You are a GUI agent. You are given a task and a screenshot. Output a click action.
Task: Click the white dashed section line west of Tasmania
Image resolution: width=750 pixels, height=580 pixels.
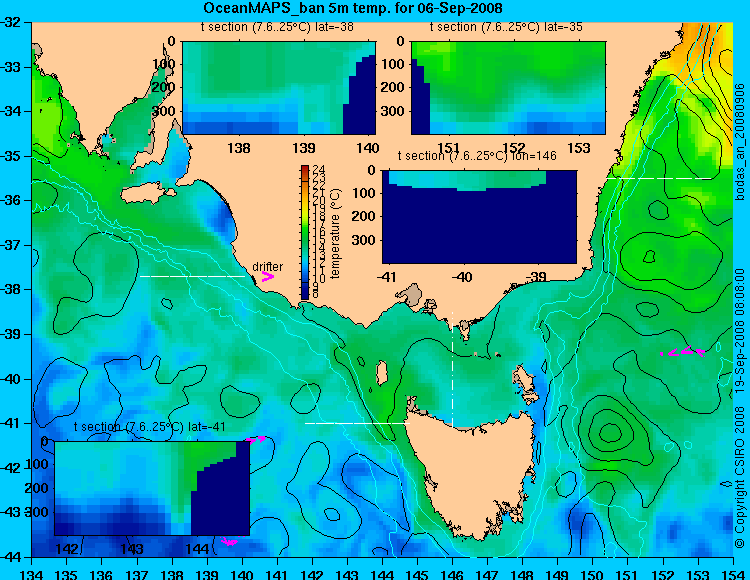coord(357,423)
